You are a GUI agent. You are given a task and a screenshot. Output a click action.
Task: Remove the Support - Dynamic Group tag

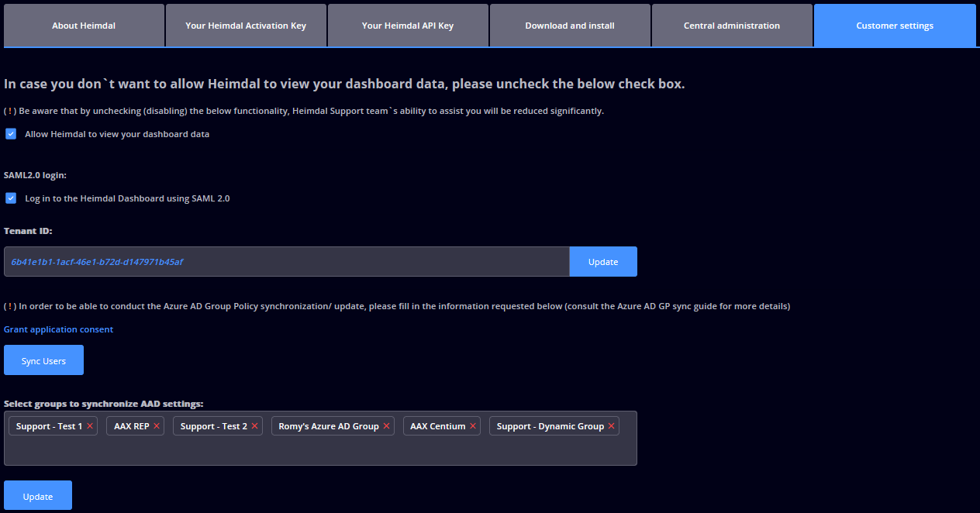611,426
